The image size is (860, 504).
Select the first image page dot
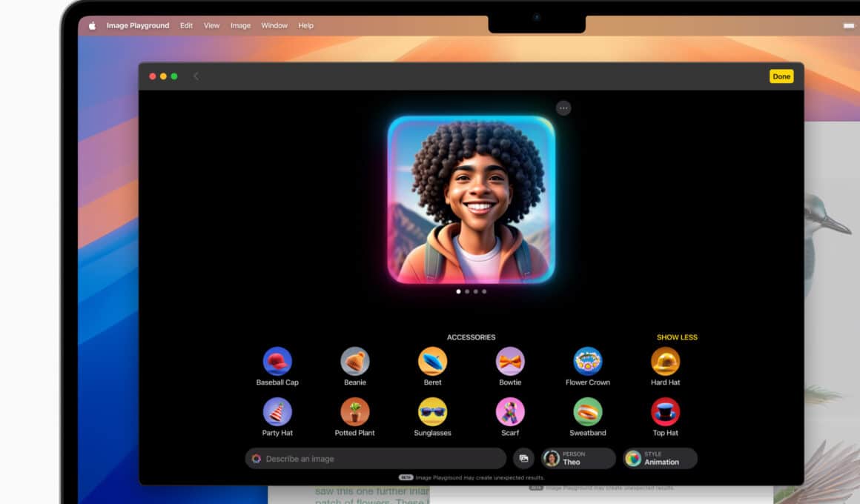click(458, 292)
